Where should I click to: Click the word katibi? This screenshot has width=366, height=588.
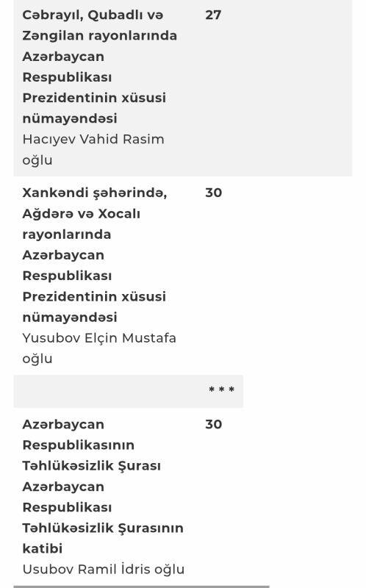tap(43, 548)
